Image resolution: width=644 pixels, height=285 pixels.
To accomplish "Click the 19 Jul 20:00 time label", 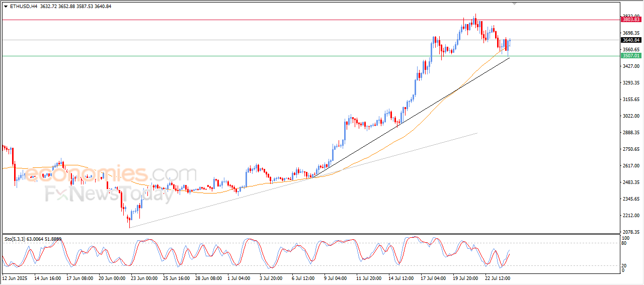I will click(x=466, y=277).
